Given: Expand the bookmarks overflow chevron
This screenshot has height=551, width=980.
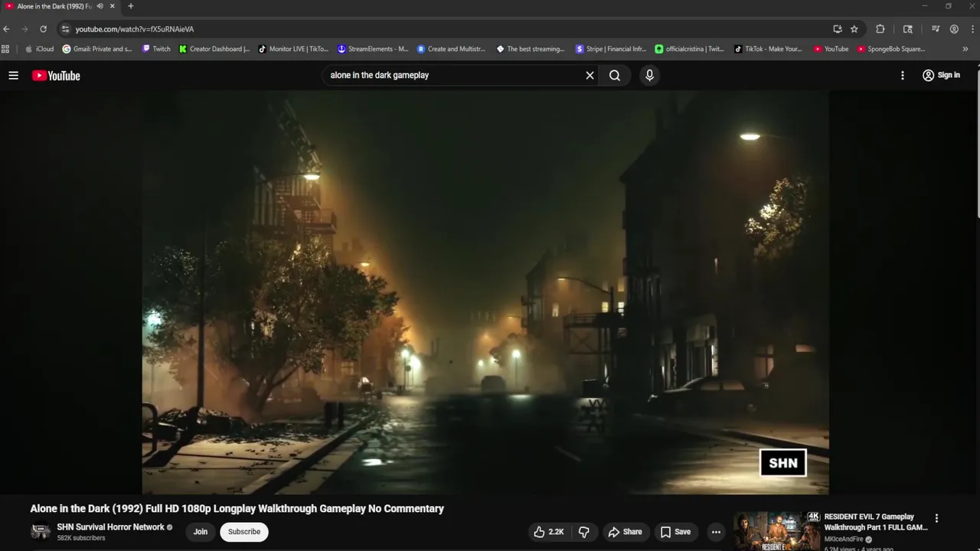Looking at the screenshot, I should point(965,49).
